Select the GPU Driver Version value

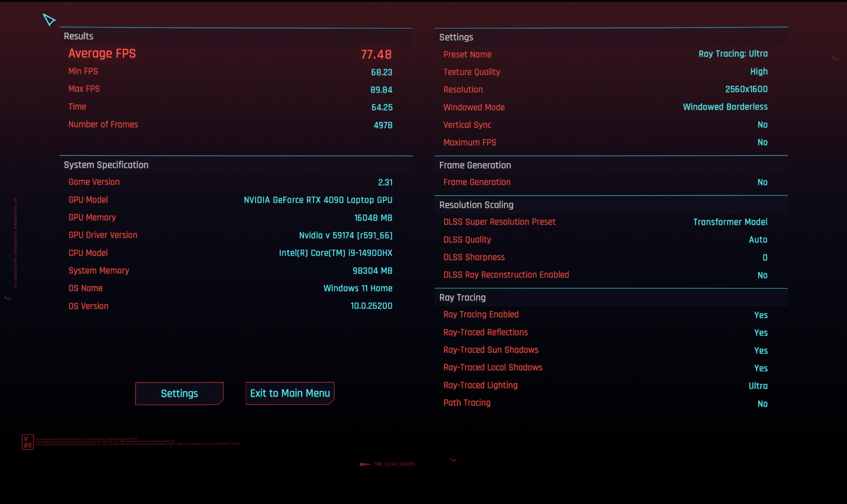click(x=346, y=235)
